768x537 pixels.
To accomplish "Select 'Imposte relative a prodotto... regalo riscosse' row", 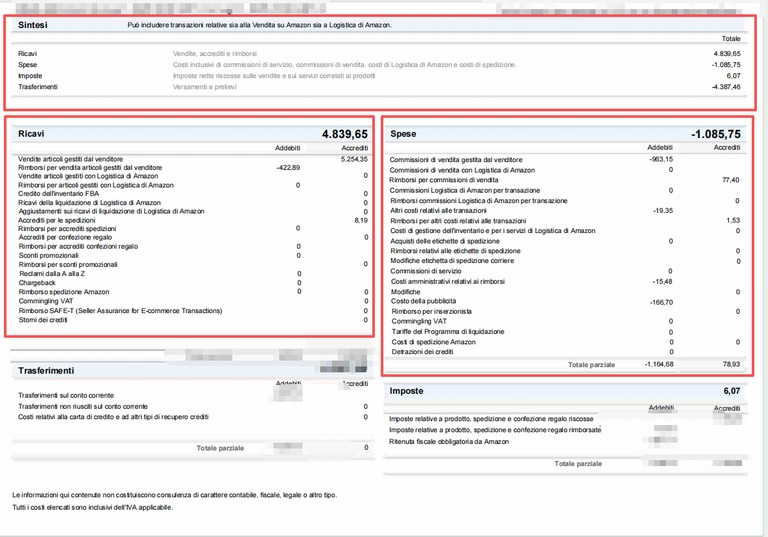I will coord(566,419).
